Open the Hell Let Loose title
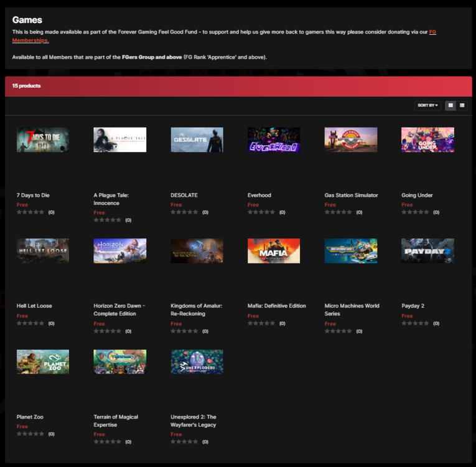Screen dimensions: 476x467 [34, 306]
